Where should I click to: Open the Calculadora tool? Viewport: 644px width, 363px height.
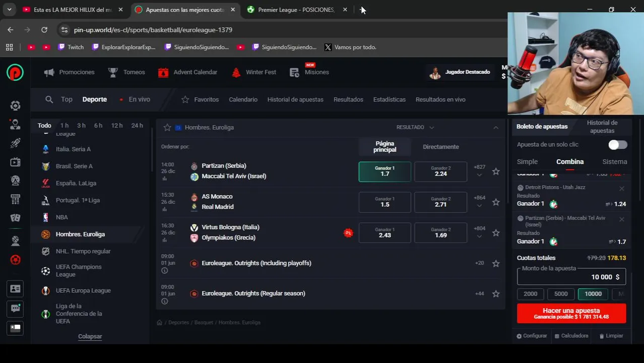click(571, 336)
